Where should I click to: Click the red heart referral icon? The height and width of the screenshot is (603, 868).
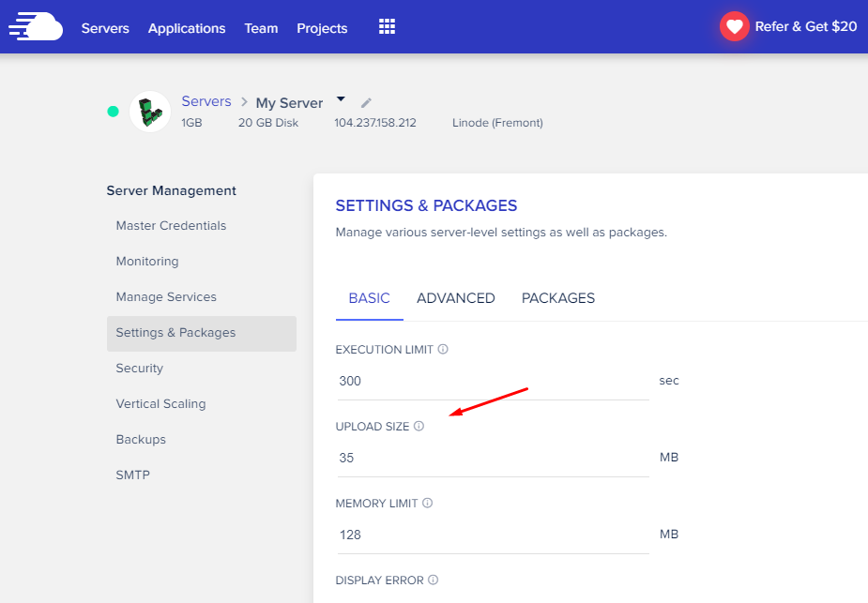click(x=734, y=26)
